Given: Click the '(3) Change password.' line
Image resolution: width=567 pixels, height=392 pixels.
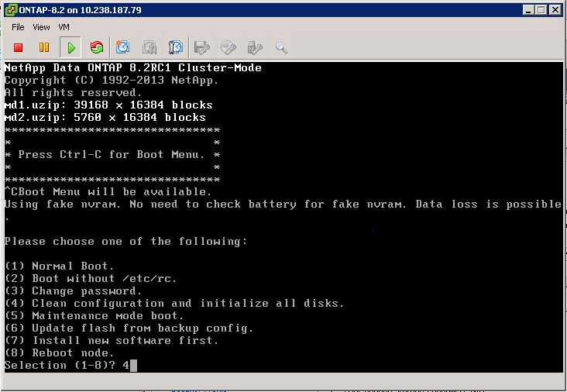Looking at the screenshot, I should coord(73,291).
